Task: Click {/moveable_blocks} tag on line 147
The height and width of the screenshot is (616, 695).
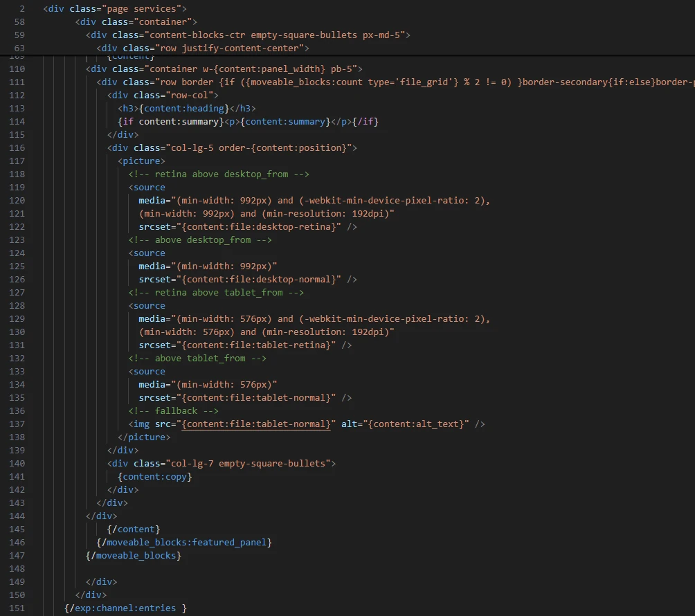Action: 134,556
